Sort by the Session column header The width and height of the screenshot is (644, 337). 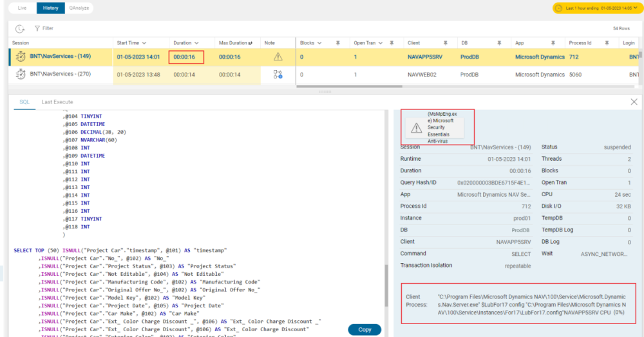tap(21, 42)
